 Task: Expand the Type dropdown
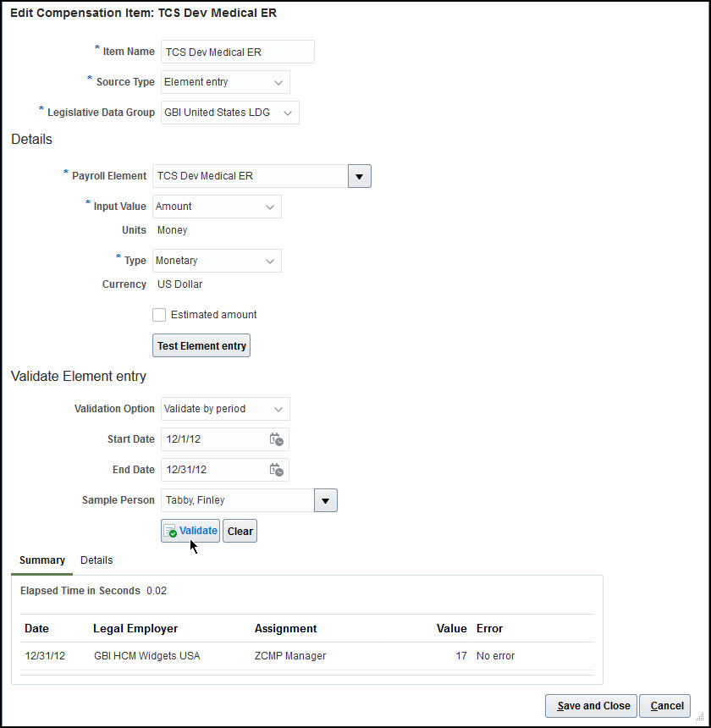[x=270, y=261]
